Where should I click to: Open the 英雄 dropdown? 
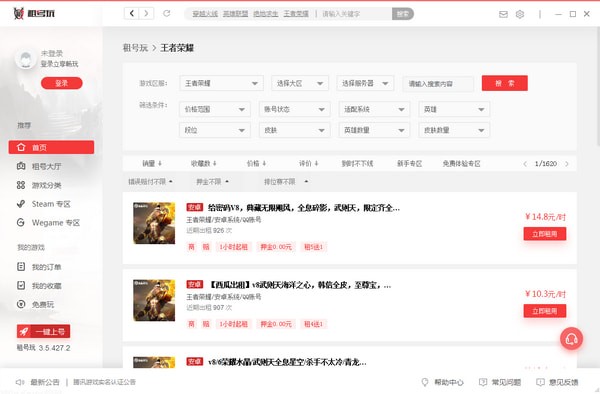[x=454, y=109]
